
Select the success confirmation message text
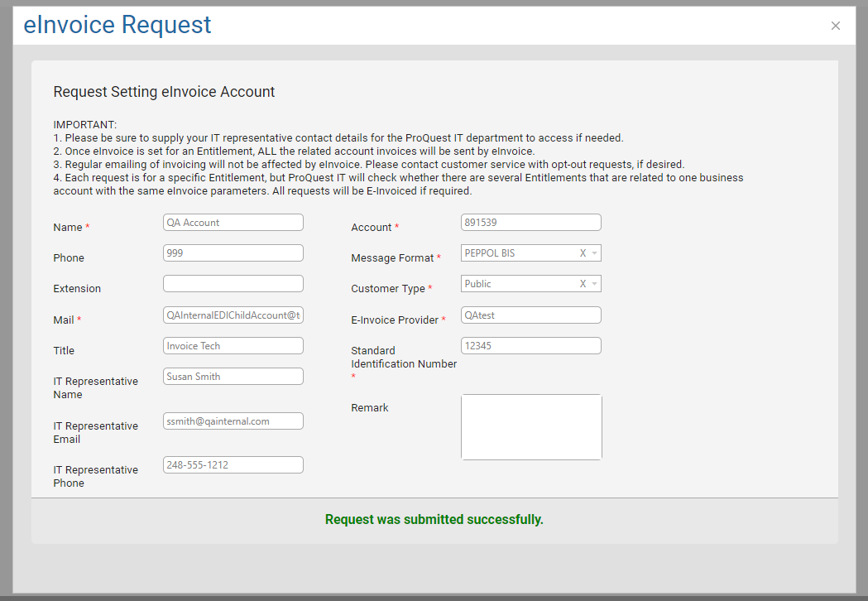434,519
